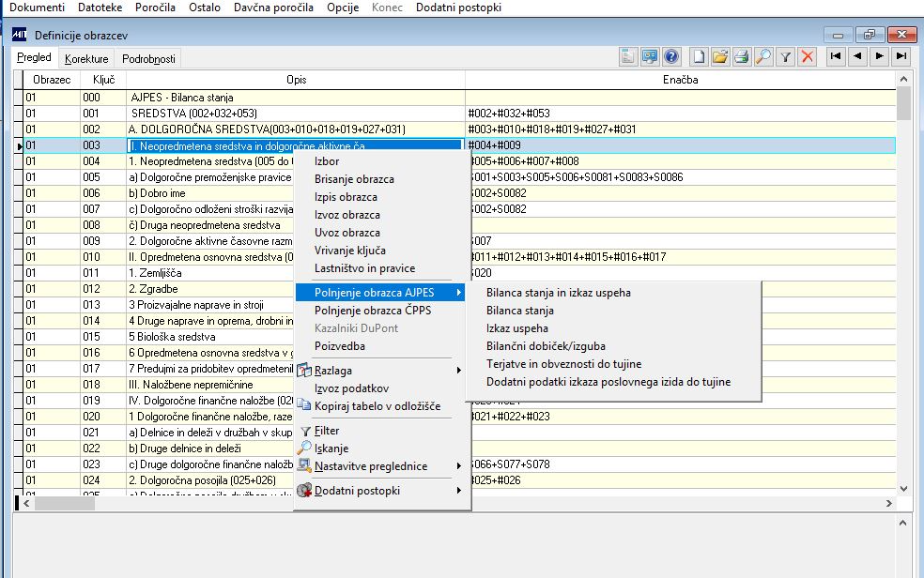Image resolution: width=924 pixels, height=578 pixels.
Task: Create a new record with blank page icon
Action: click(698, 56)
